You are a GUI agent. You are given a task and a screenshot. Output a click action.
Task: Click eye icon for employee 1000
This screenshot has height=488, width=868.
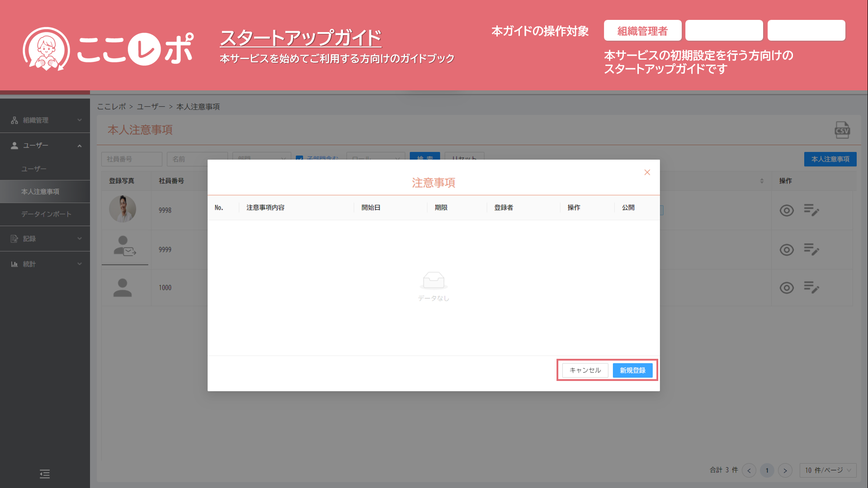786,288
